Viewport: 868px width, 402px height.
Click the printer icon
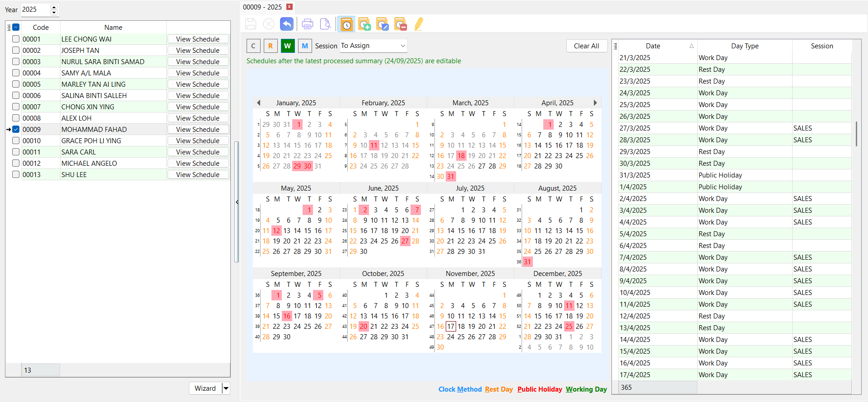[x=308, y=24]
